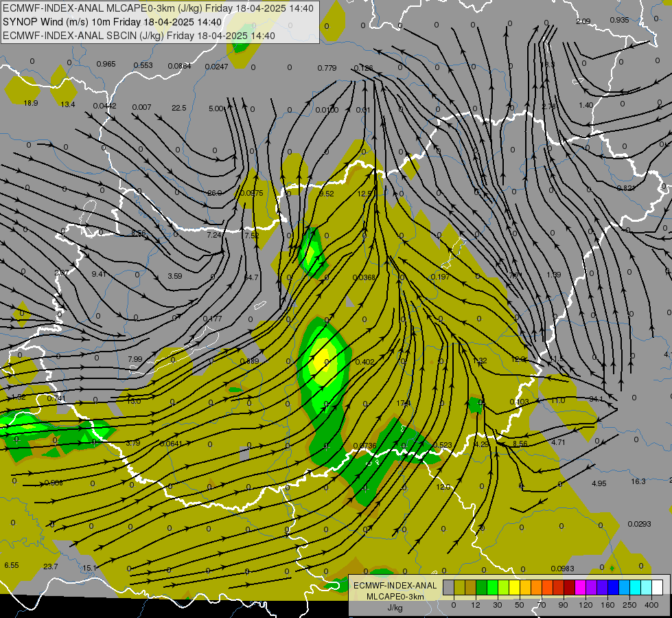Click the map value 0.007

click(x=141, y=107)
